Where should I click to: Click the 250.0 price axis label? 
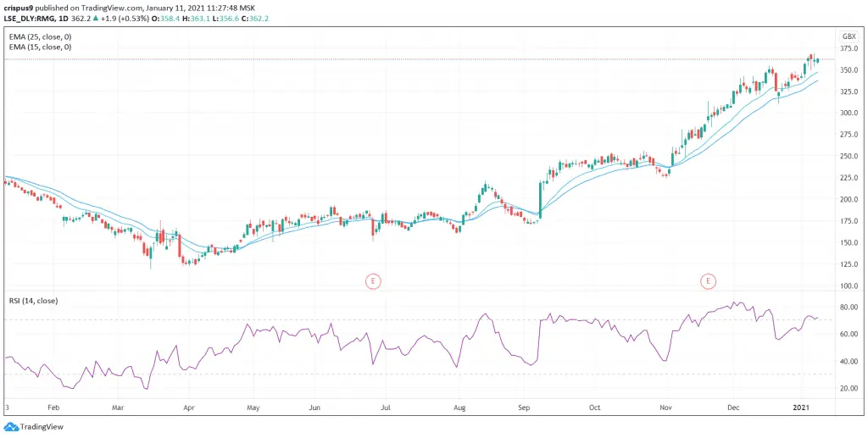(x=850, y=157)
